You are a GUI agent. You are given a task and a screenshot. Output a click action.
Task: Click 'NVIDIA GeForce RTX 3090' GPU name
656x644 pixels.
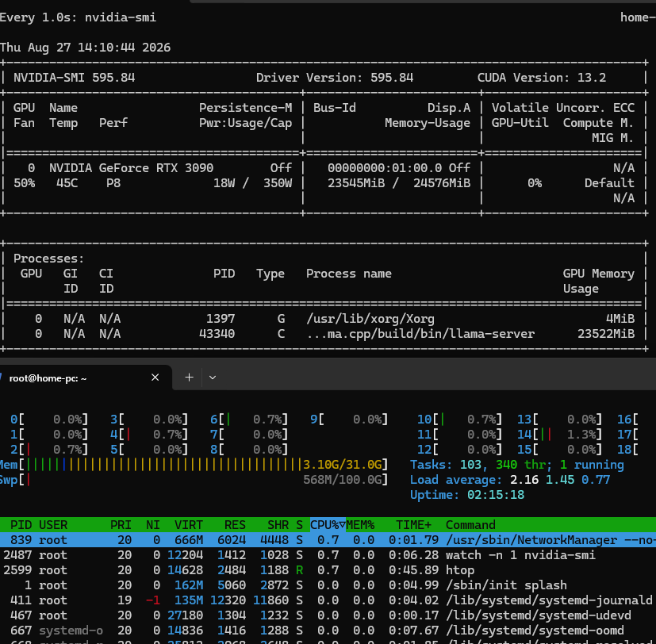click(x=131, y=167)
